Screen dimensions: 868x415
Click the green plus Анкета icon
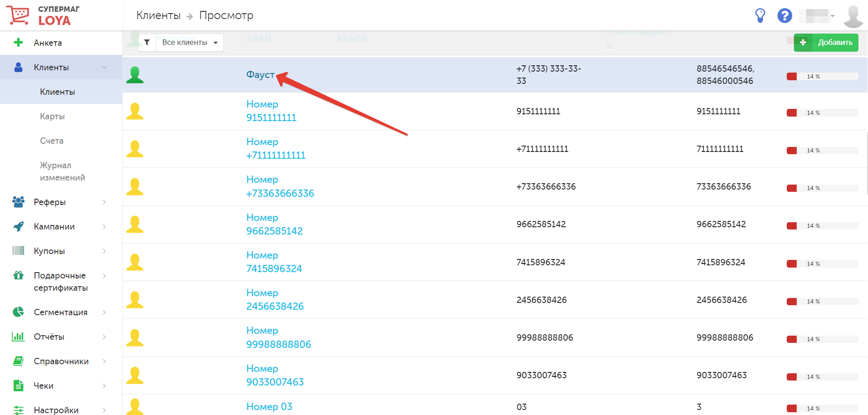click(x=18, y=43)
